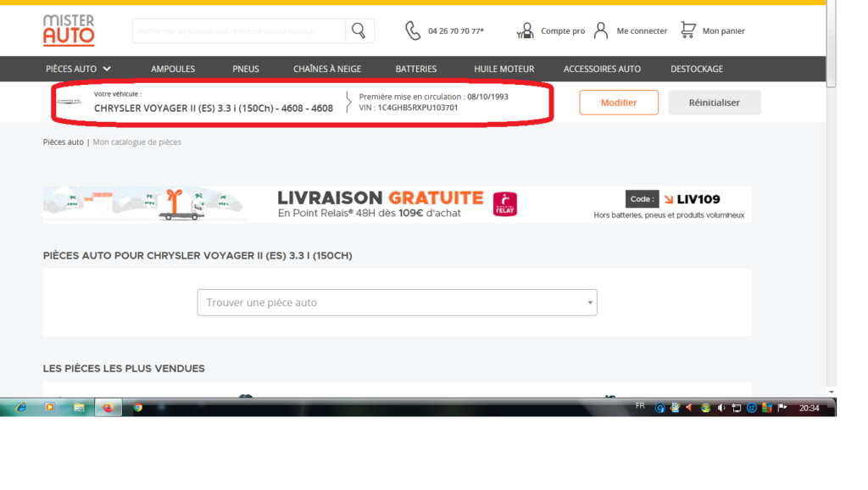
Task: Click the Mondial Relay logo in banner
Action: (505, 204)
